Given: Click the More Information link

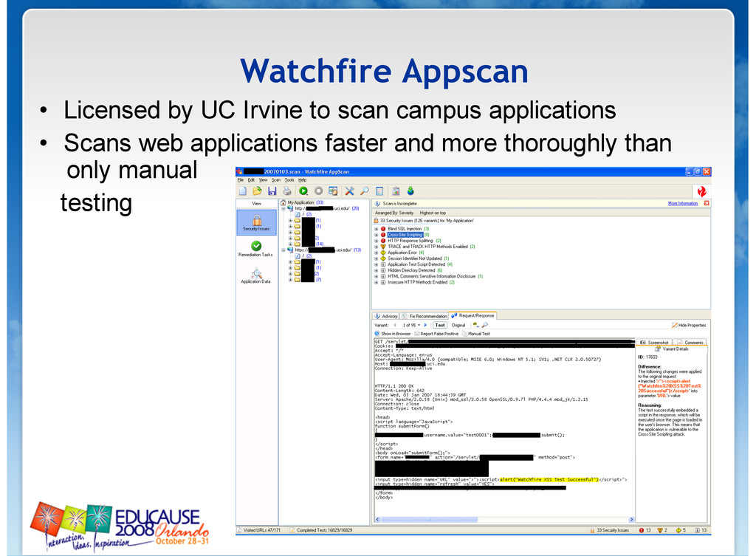Looking at the screenshot, I should click(683, 204).
